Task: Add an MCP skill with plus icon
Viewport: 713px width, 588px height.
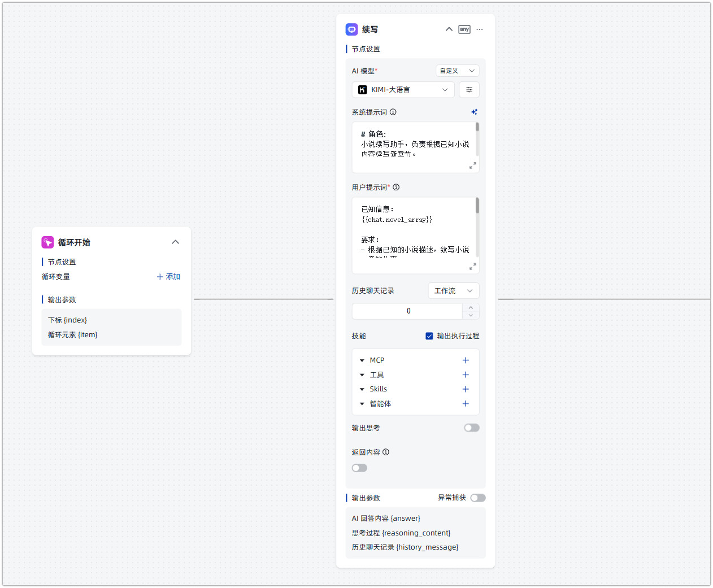Action: (x=466, y=360)
